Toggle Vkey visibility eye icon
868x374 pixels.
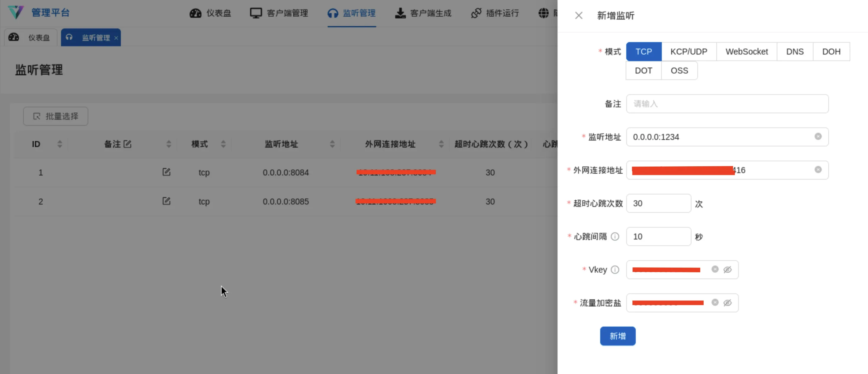(x=728, y=270)
